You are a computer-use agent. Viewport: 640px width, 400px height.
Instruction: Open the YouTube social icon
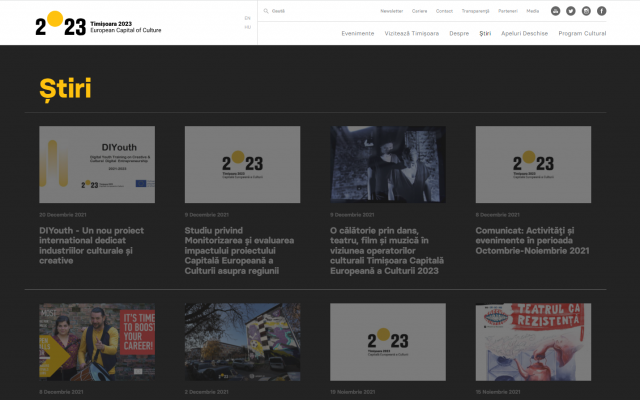[x=555, y=11]
